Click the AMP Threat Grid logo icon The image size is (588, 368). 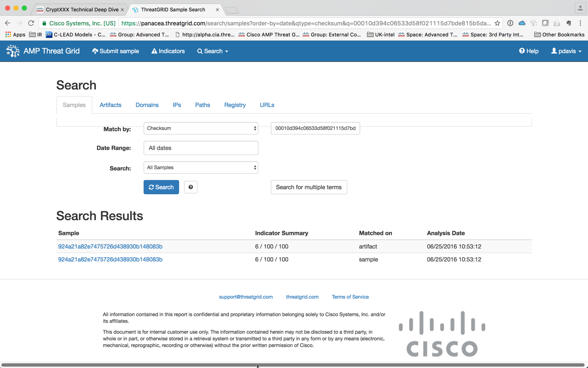[x=13, y=51]
